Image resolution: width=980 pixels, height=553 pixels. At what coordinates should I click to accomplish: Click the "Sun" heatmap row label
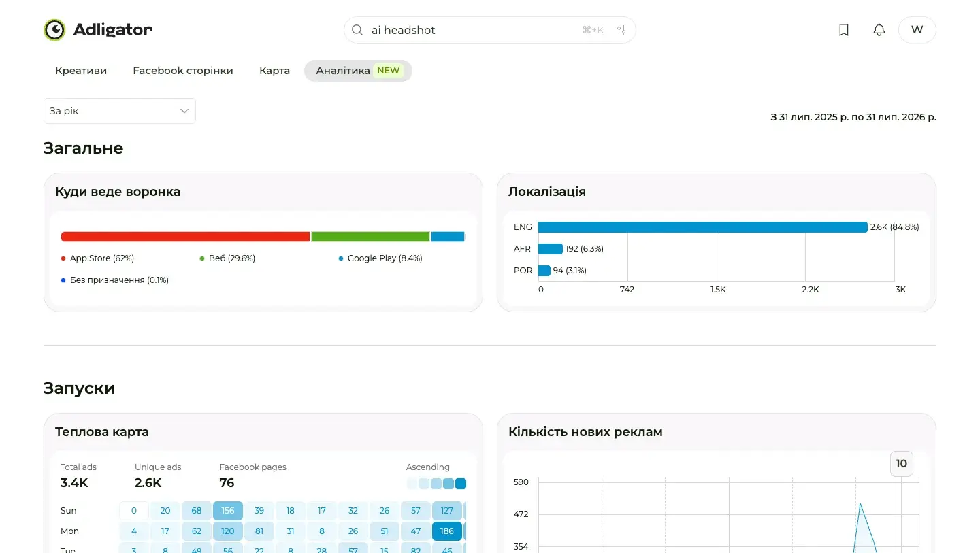point(69,511)
